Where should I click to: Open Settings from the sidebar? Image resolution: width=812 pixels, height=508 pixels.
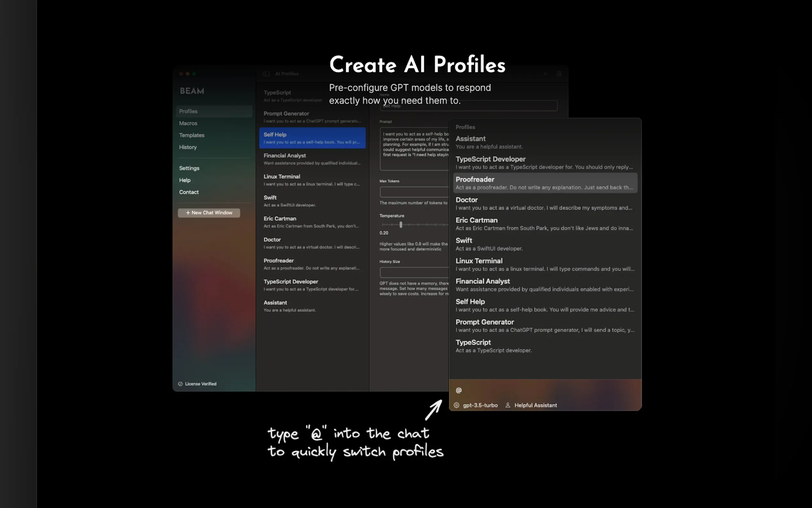click(189, 168)
